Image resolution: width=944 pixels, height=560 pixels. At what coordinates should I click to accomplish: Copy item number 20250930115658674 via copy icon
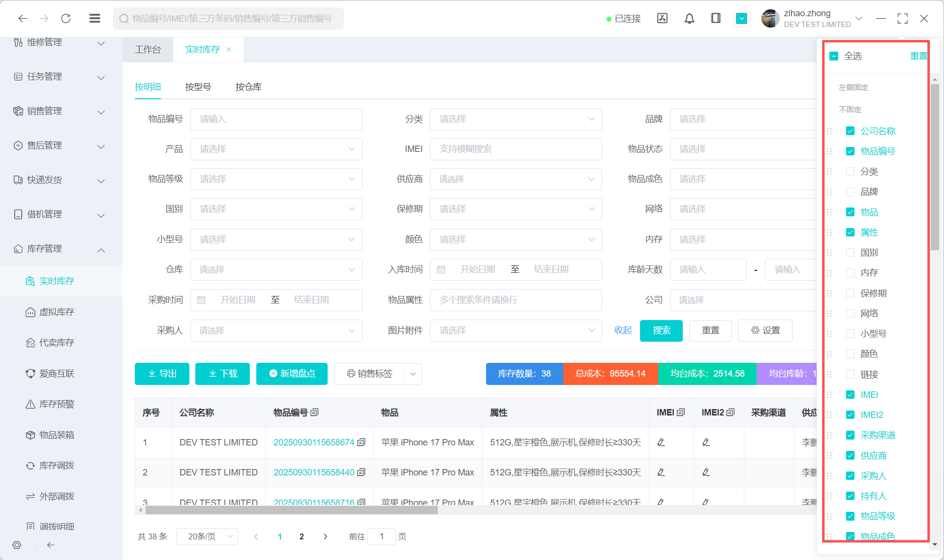coord(362,442)
